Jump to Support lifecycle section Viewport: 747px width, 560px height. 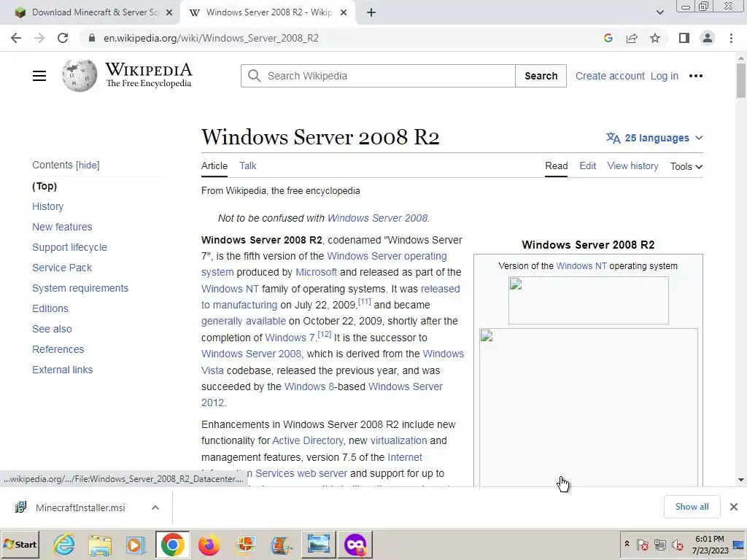[69, 248]
